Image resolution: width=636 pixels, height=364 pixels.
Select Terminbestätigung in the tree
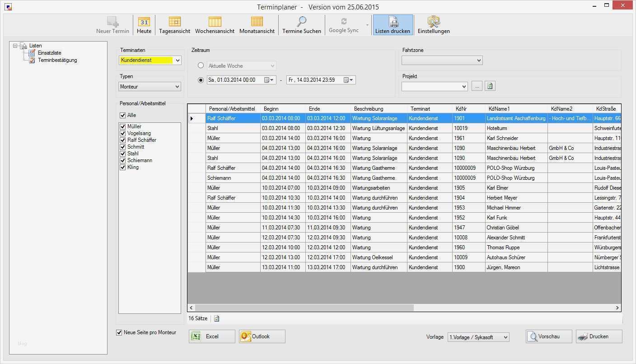pos(57,60)
